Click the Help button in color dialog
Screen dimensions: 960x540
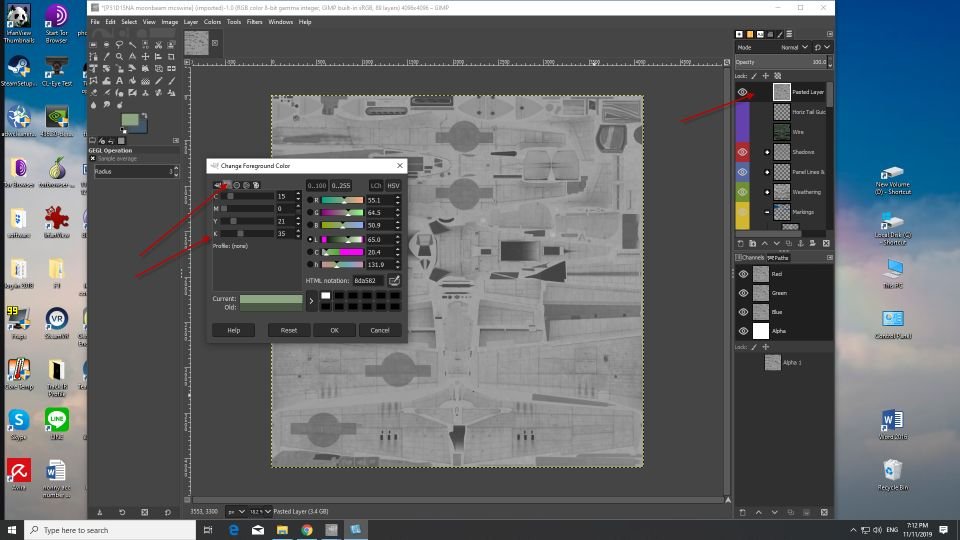point(233,330)
